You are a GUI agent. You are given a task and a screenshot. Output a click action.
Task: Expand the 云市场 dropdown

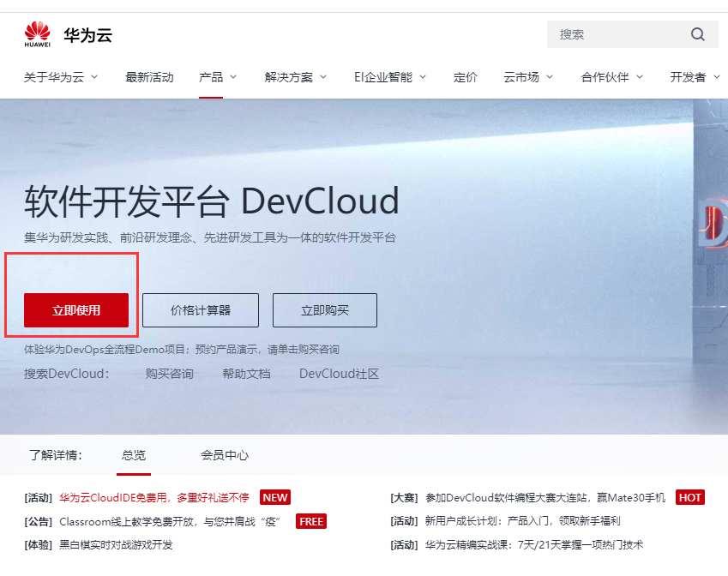(x=528, y=77)
